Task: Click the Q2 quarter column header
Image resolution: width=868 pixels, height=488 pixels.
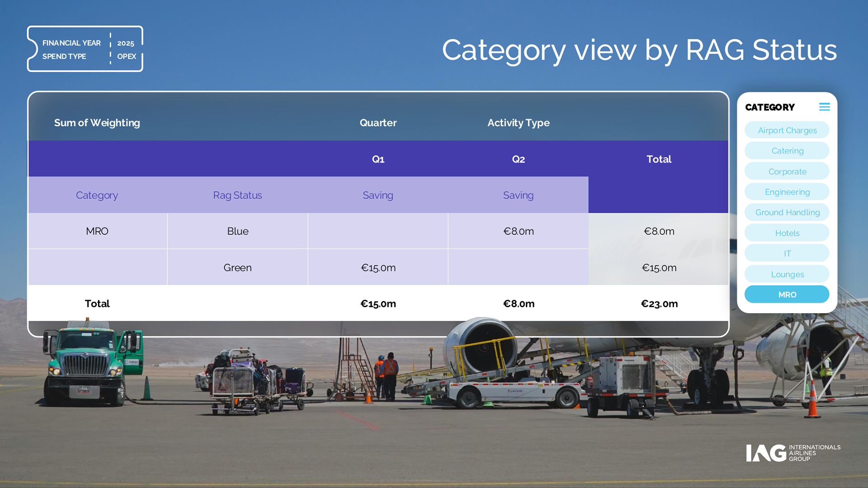Action: coord(518,159)
